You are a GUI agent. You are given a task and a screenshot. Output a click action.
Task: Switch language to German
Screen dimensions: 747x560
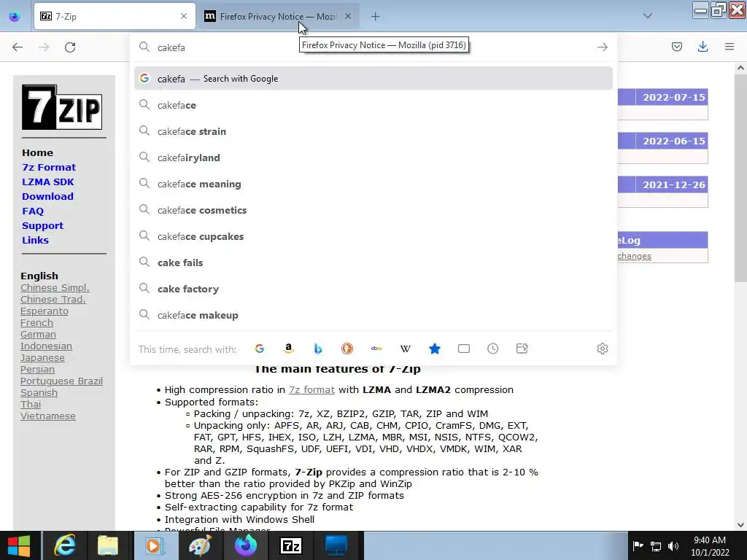(38, 334)
